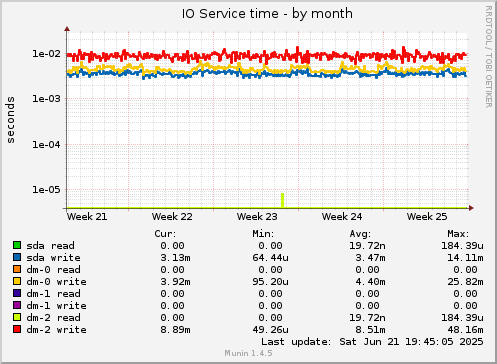Click sda write maximum value 14.11m
The height and width of the screenshot is (364, 497).
pyautogui.click(x=465, y=258)
